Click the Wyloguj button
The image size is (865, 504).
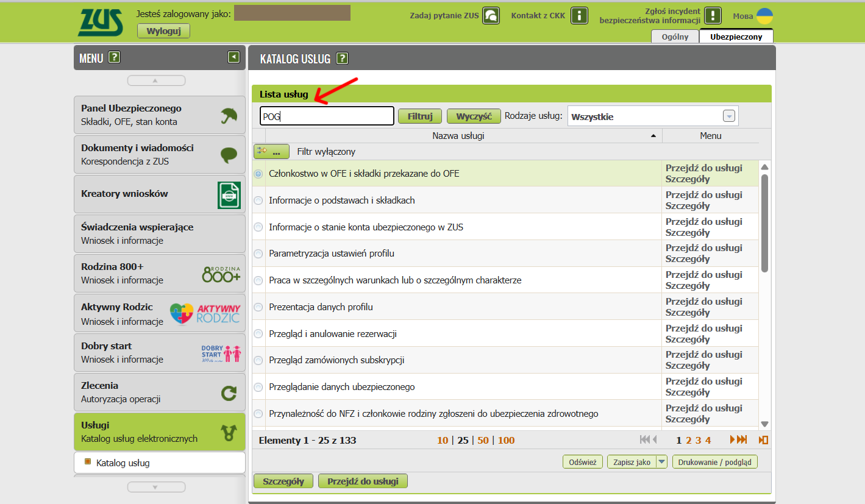click(163, 31)
